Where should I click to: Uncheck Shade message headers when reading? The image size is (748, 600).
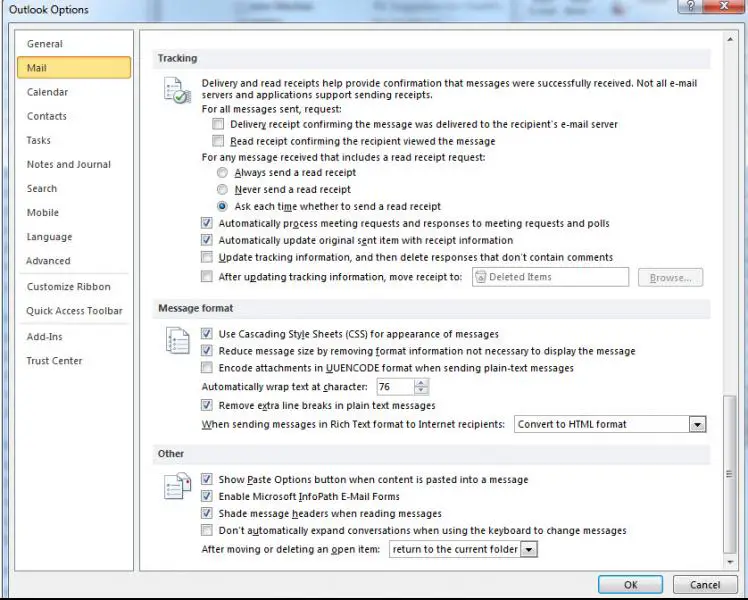click(207, 514)
